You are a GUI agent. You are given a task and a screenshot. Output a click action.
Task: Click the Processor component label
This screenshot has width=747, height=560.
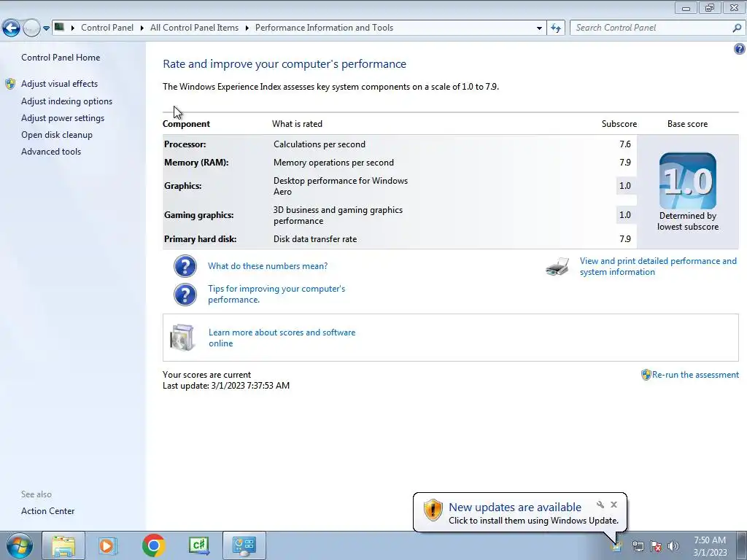coord(185,144)
